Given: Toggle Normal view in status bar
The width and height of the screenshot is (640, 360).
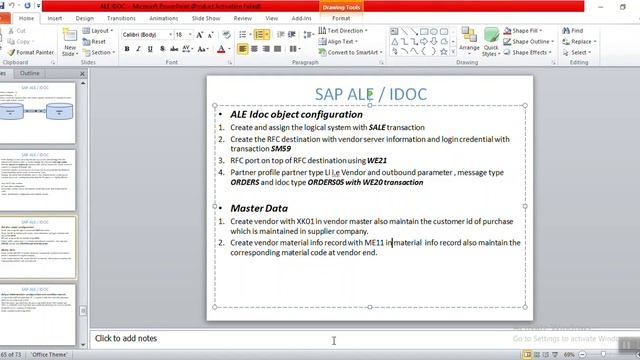Looking at the screenshot, I should tap(527, 355).
